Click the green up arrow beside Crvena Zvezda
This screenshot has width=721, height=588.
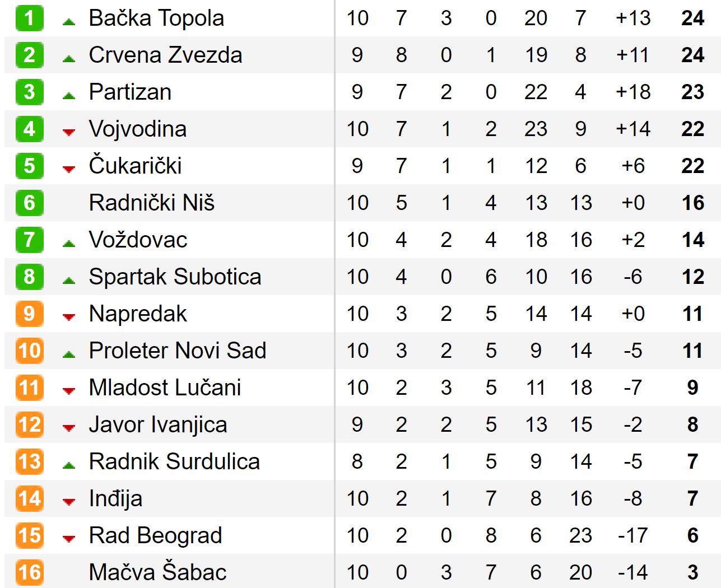(69, 58)
